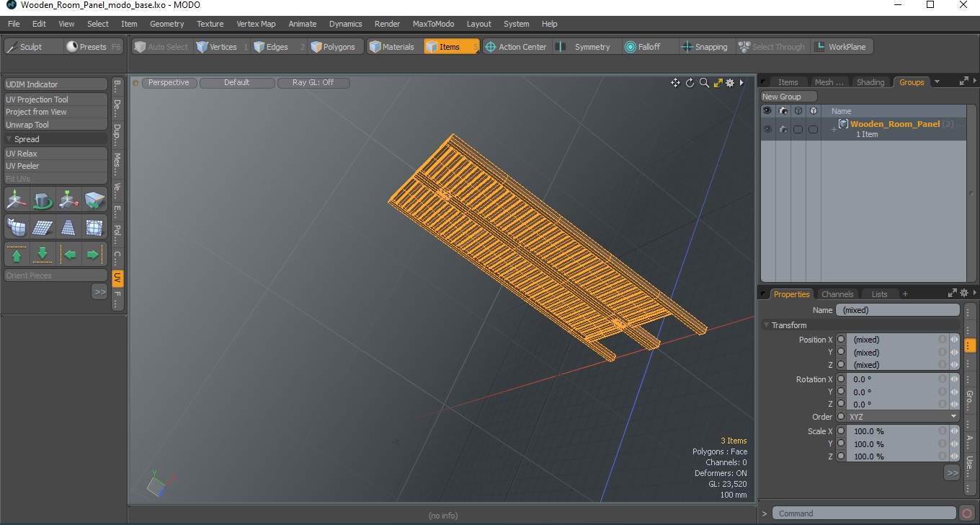The image size is (980, 525).
Task: Click the Position X value slider arrows
Action: pos(955,340)
